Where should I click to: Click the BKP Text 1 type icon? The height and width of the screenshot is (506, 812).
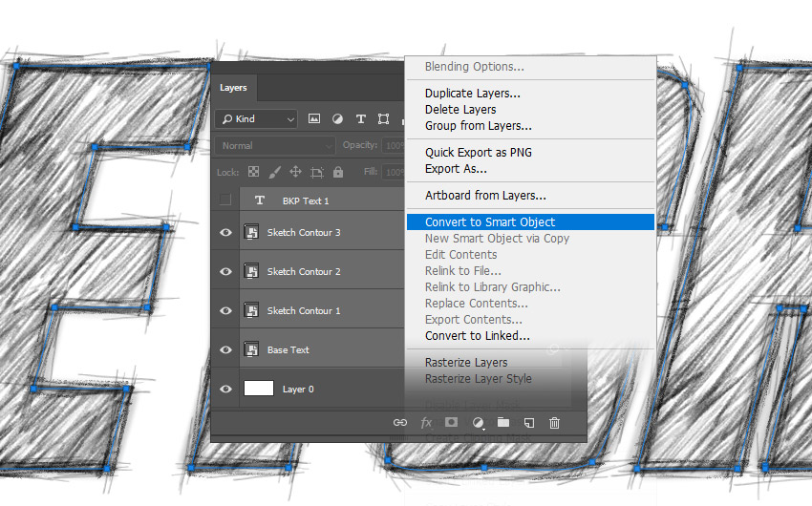tap(260, 200)
